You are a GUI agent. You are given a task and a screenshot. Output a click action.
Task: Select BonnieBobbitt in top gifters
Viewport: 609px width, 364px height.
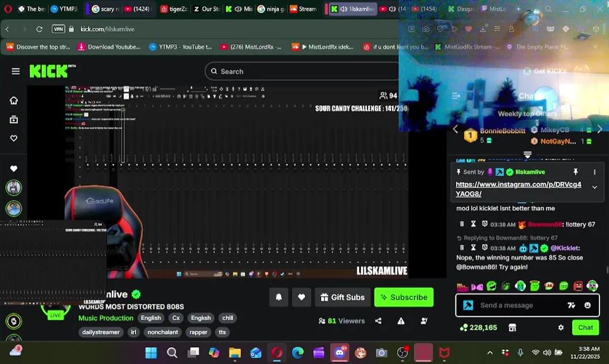click(x=502, y=131)
